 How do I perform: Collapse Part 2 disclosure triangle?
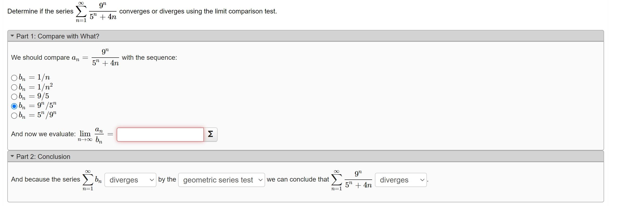(x=12, y=156)
